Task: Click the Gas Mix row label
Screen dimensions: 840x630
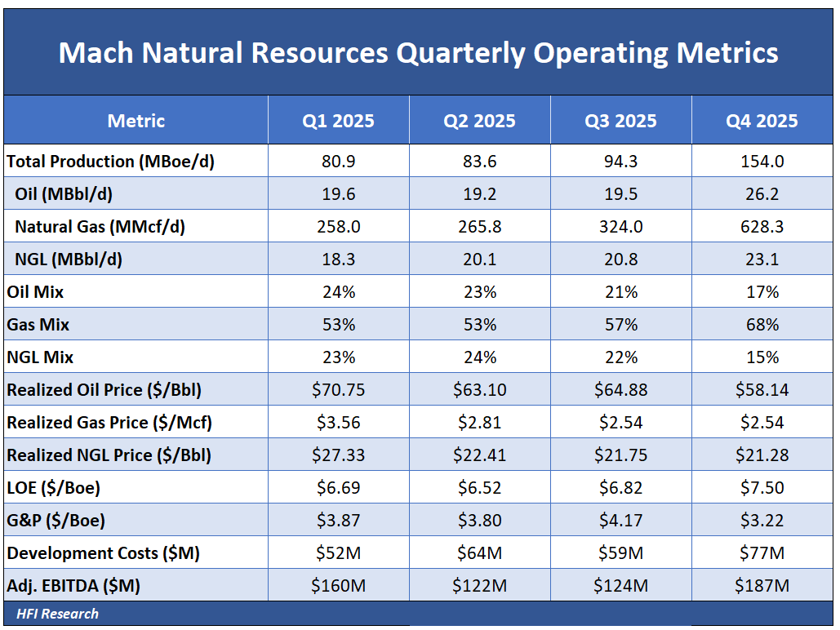Action: tap(38, 325)
